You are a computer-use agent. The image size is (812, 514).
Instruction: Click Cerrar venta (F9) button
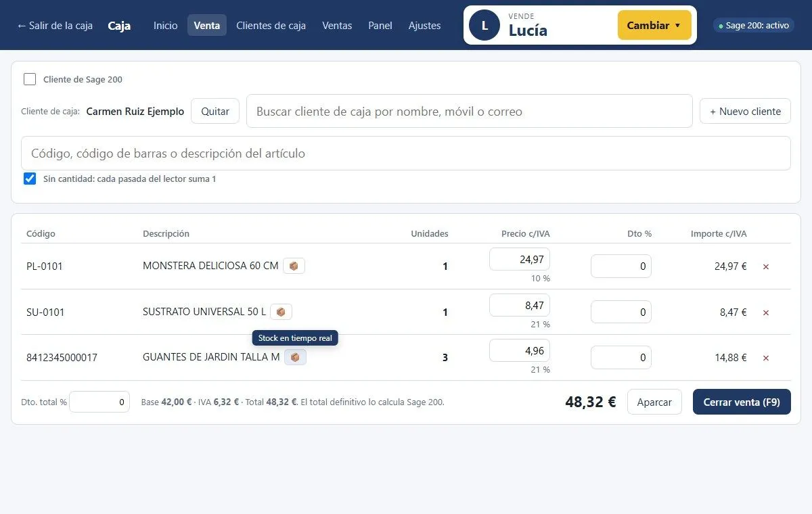click(x=742, y=402)
